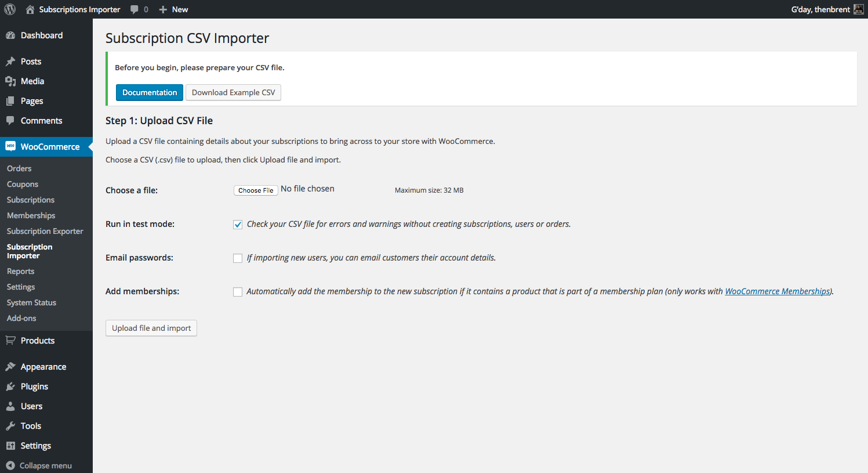
Task: Click the Documentation button
Action: [150, 92]
